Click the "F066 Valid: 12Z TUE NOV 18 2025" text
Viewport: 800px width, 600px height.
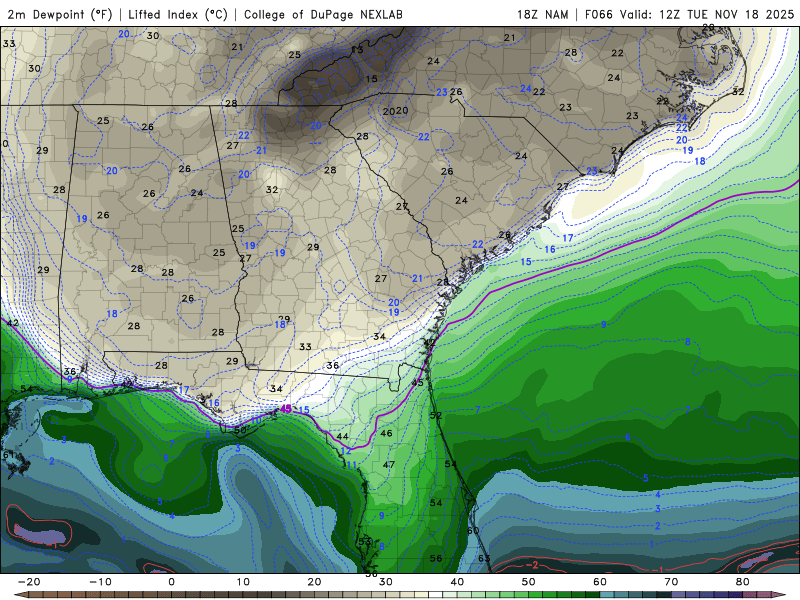(x=689, y=14)
